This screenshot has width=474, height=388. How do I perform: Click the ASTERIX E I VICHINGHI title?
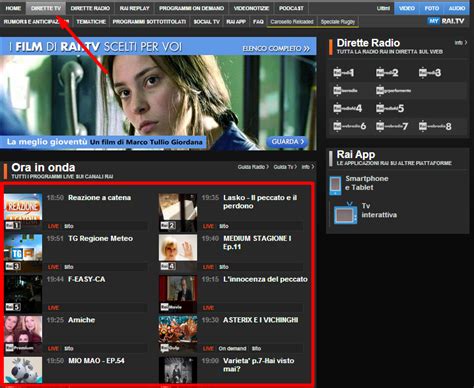(261, 320)
